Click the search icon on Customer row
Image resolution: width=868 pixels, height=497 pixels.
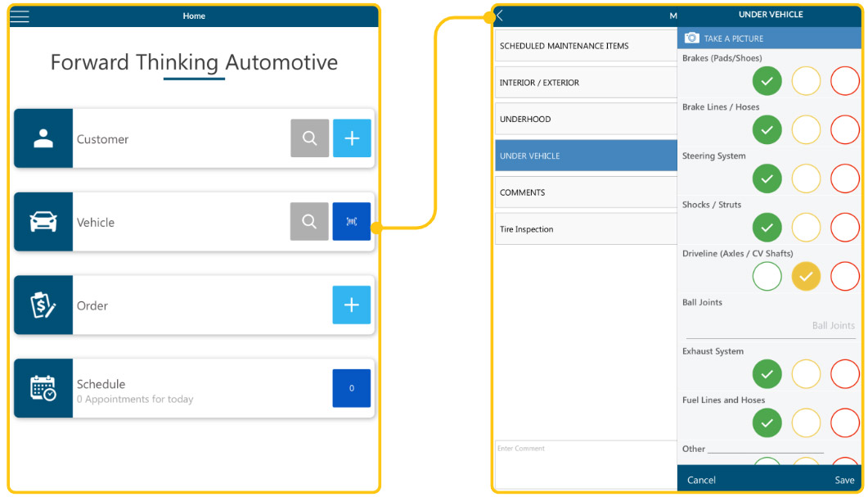[309, 138]
